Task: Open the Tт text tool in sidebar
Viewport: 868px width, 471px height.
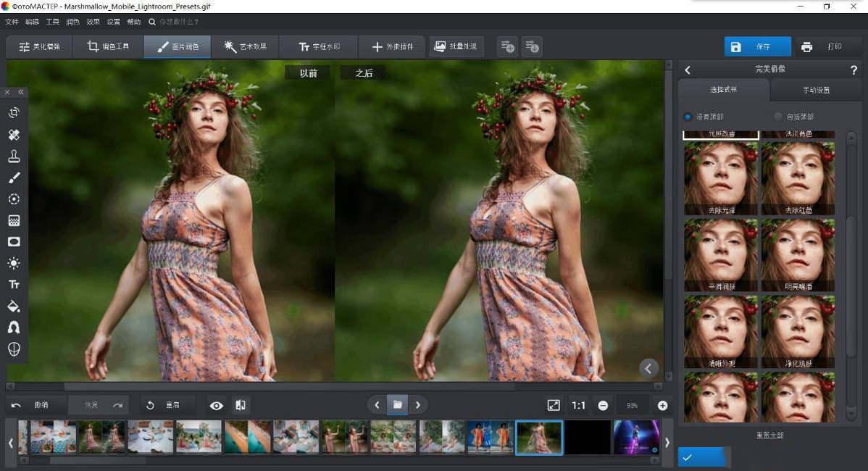Action: 14,285
